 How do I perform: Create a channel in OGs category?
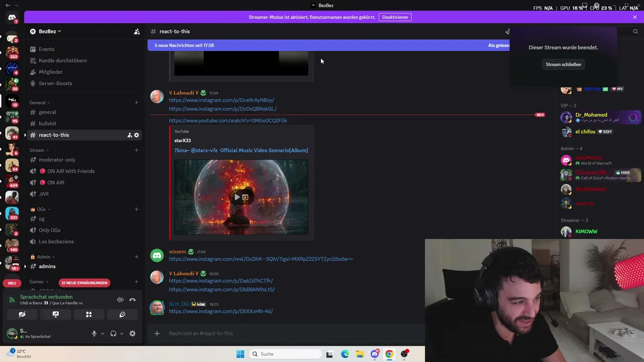[136, 209]
